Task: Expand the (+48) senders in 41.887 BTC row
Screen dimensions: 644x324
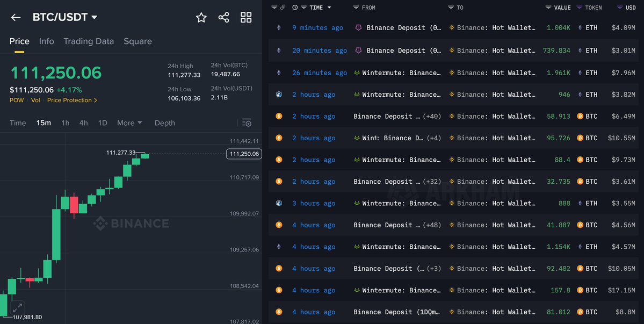Action: click(x=432, y=225)
